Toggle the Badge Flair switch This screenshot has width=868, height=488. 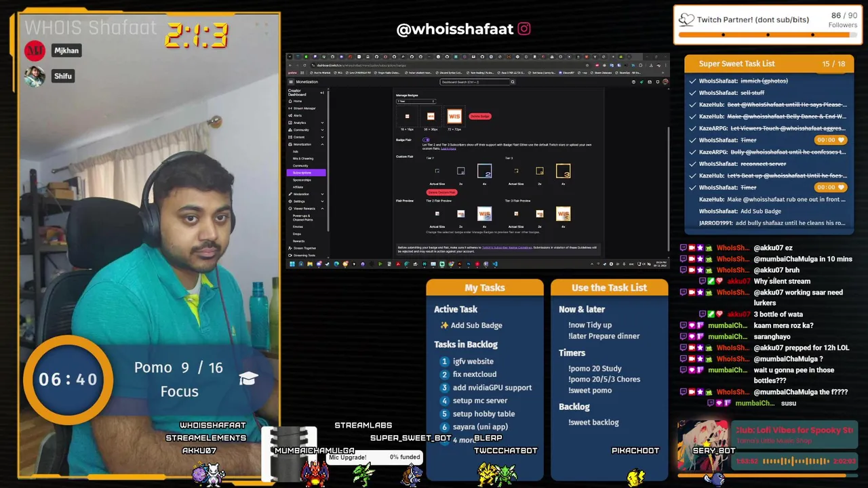[426, 140]
